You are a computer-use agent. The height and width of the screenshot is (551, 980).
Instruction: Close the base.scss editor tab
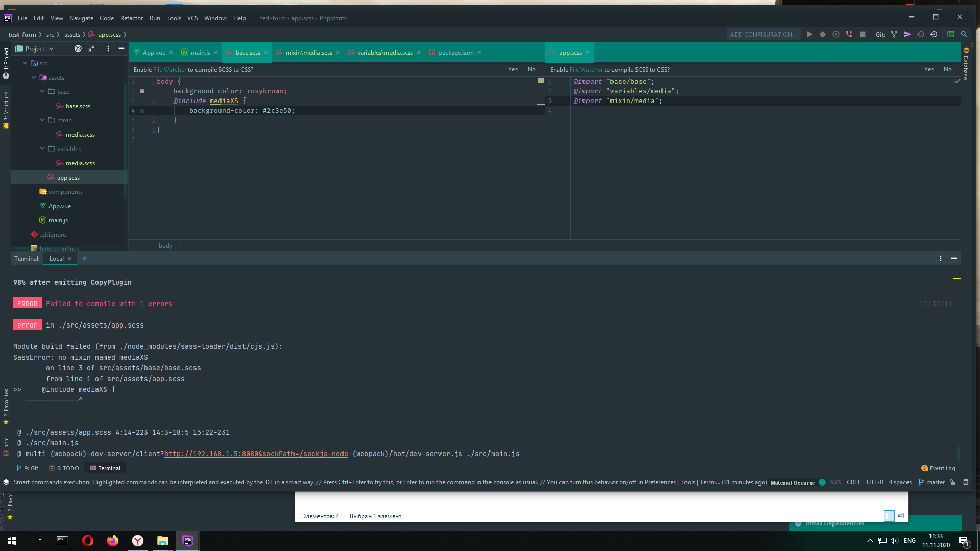pos(266,53)
